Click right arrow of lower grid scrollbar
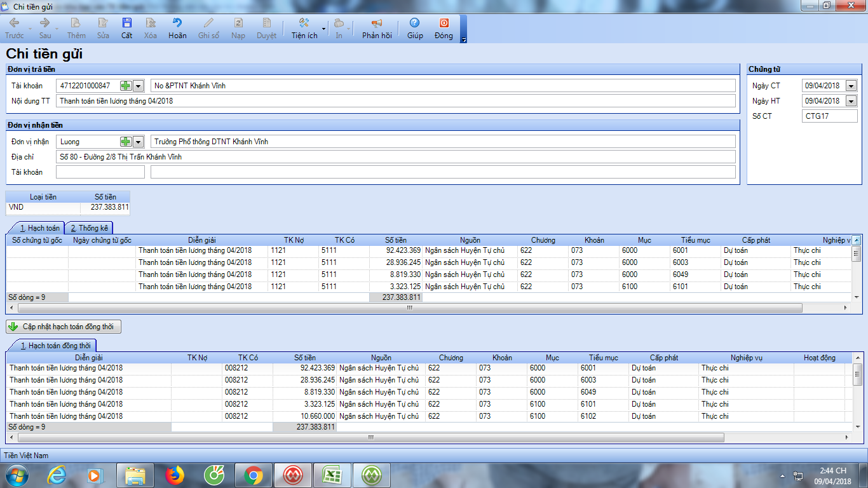Screen dimensions: 868x488 pyautogui.click(x=846, y=438)
